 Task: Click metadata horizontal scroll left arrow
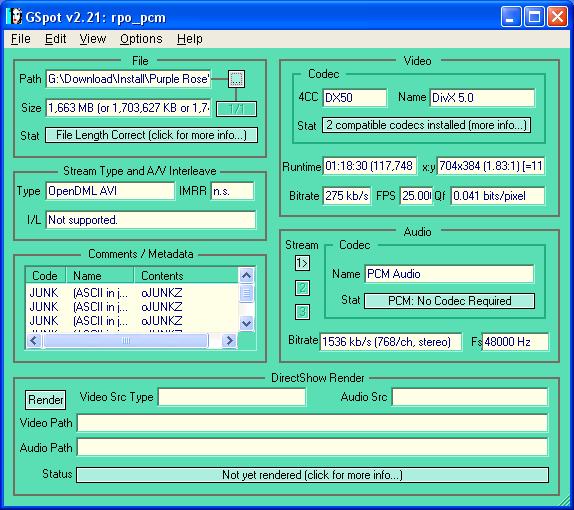pos(34,341)
